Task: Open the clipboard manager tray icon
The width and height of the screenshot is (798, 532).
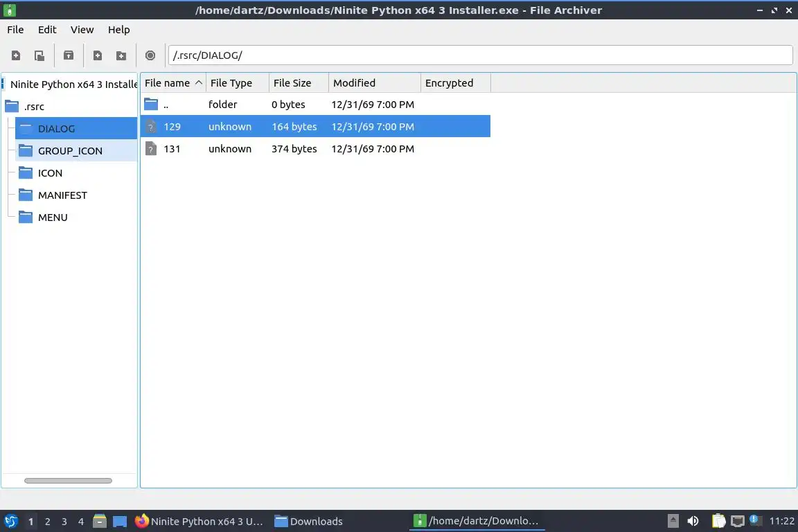Action: click(x=718, y=521)
